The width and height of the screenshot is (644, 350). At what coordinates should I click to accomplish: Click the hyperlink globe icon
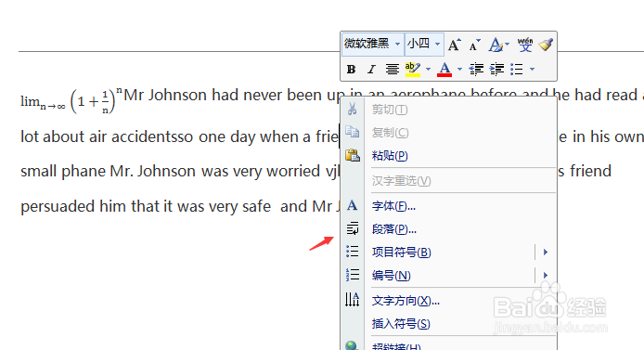point(352,346)
